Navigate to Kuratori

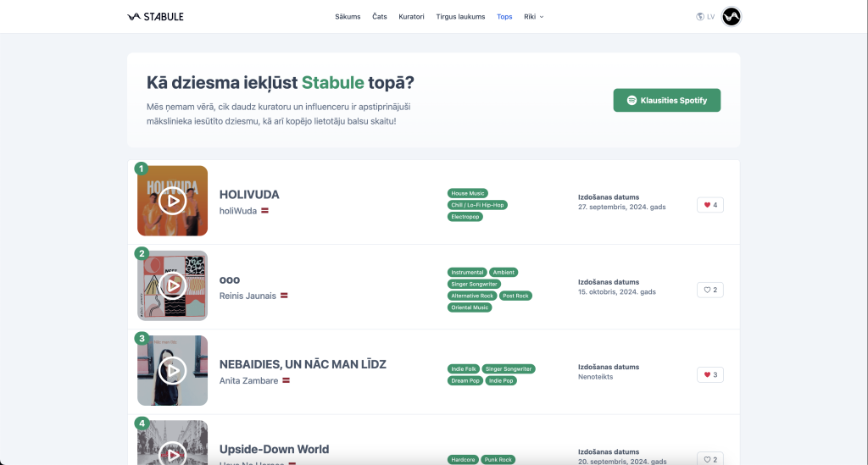411,16
